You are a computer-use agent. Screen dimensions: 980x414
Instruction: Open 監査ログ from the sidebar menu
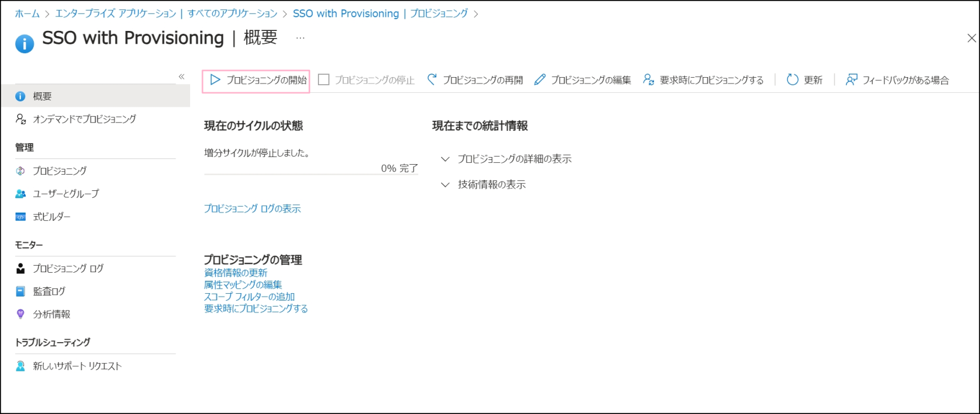pyautogui.click(x=49, y=291)
